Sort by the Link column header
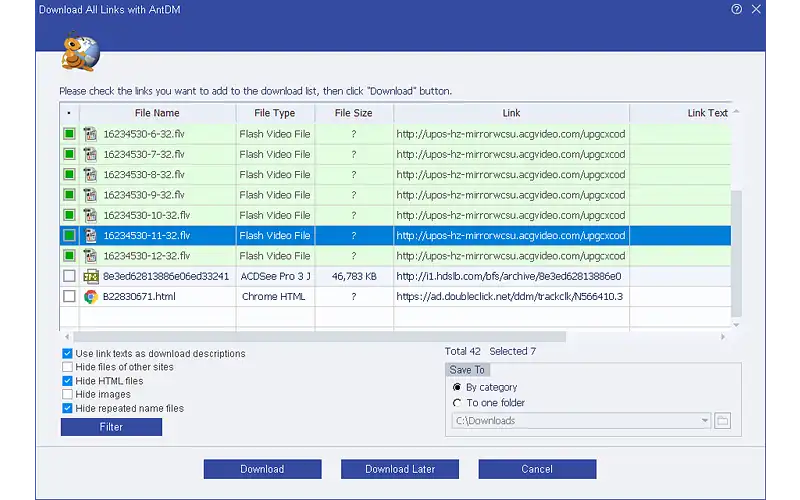This screenshot has width=800, height=500. click(511, 113)
